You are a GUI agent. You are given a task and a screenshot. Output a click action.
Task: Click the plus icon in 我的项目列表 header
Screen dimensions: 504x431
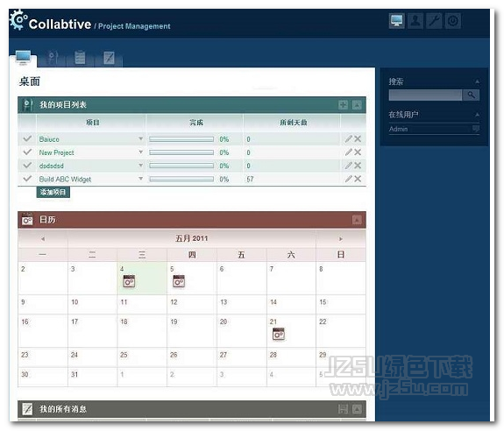[x=343, y=105]
